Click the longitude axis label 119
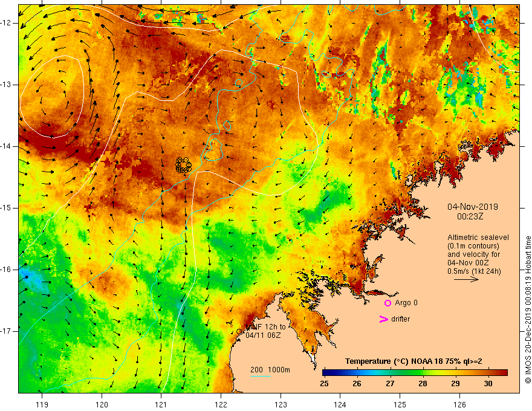This screenshot has width=532, height=411. coord(42,404)
